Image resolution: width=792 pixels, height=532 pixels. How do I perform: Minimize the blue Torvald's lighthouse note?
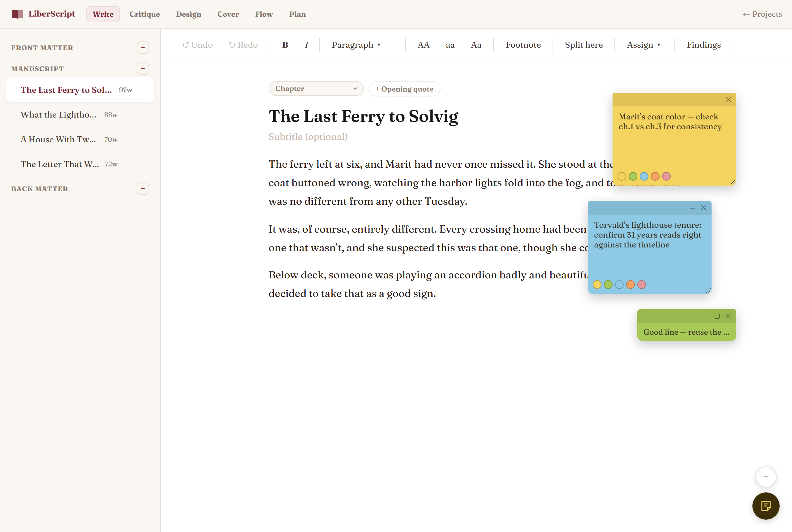point(692,208)
